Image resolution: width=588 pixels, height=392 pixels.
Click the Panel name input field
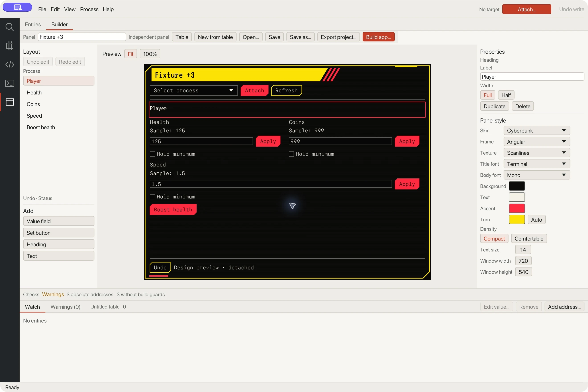(82, 37)
